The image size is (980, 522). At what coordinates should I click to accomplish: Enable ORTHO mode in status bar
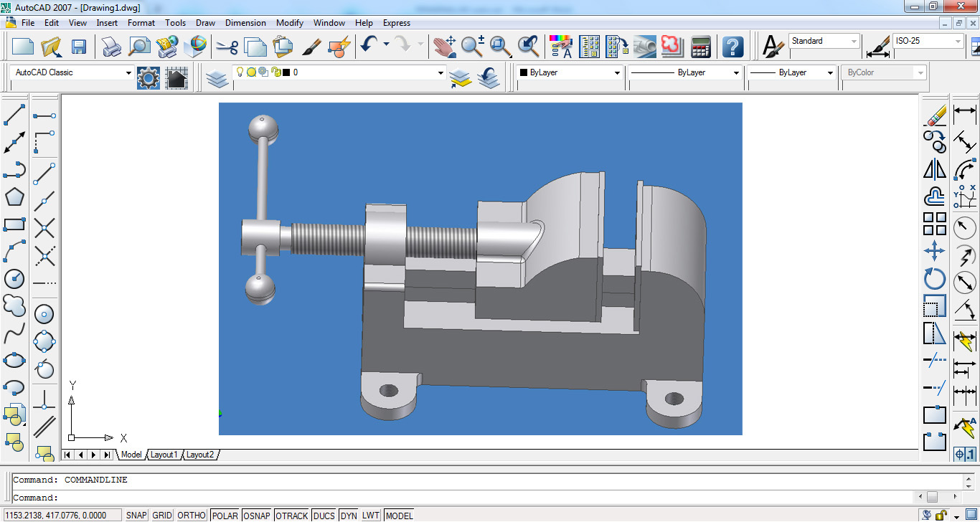click(191, 515)
